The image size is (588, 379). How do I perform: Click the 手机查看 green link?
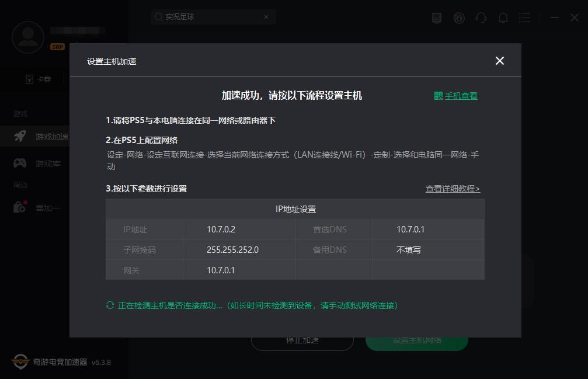(x=460, y=95)
